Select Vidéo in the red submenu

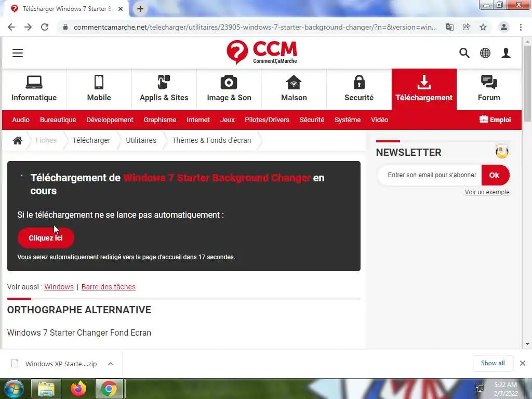pyautogui.click(x=379, y=120)
